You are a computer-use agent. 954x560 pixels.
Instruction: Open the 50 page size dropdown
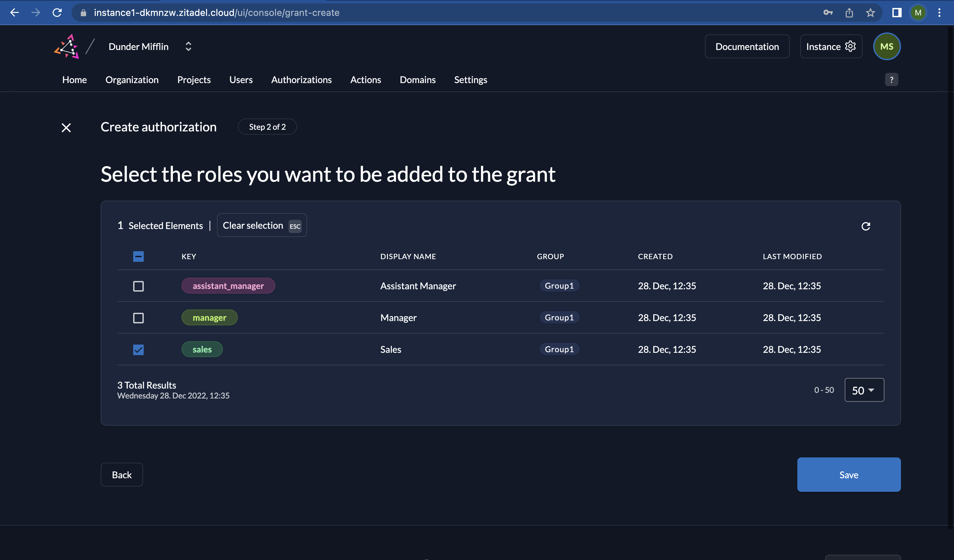pyautogui.click(x=864, y=390)
